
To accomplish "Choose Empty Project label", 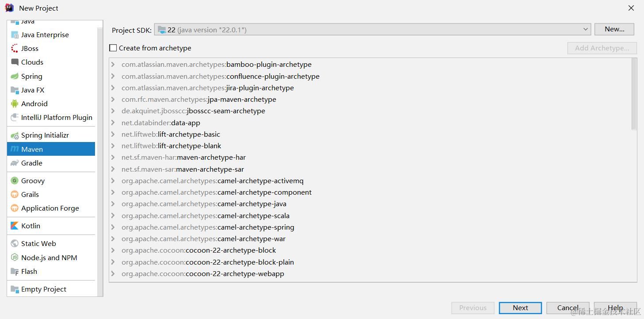I will tap(44, 289).
